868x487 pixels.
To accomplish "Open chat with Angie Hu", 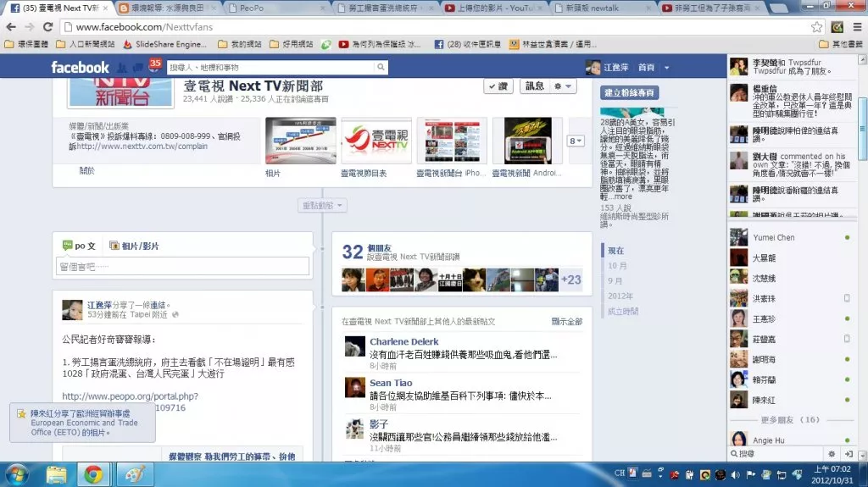I will point(791,440).
